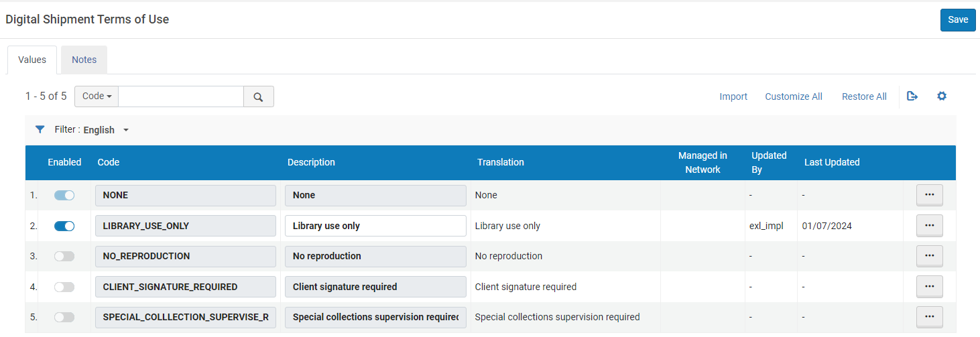Enable the NO_REPRODUCTION toggle
The width and height of the screenshot is (980, 337).
(x=64, y=257)
